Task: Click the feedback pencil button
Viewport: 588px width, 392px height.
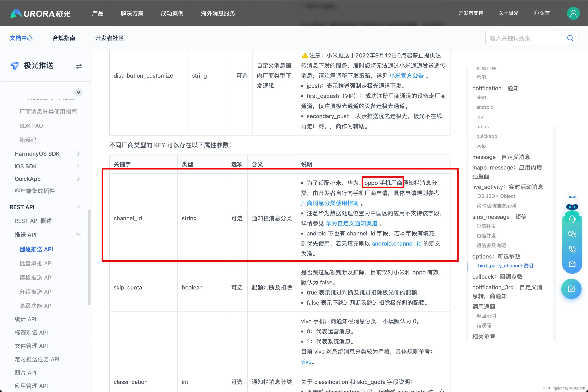Action: (572, 289)
